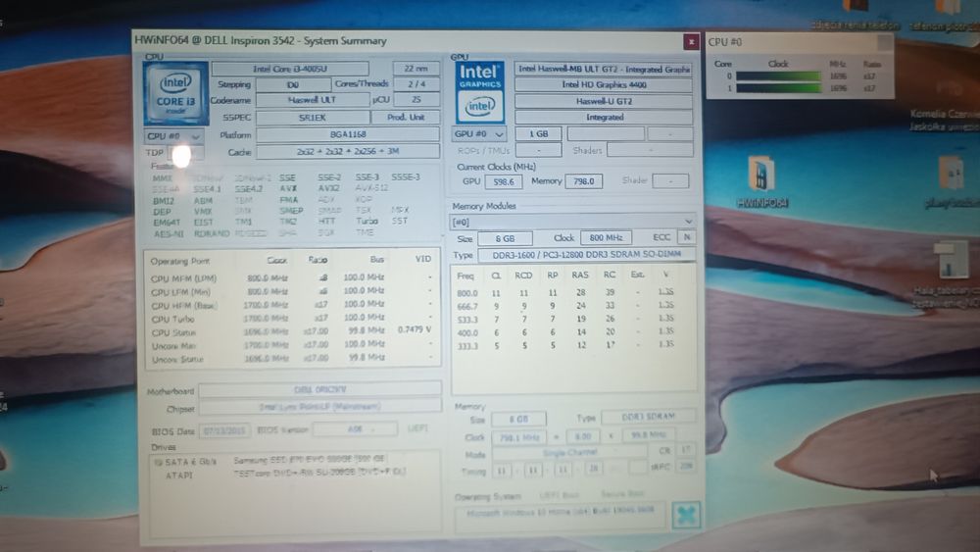The width and height of the screenshot is (980, 552).
Task: Click the SR1EK SSPEC value
Action: click(x=313, y=118)
